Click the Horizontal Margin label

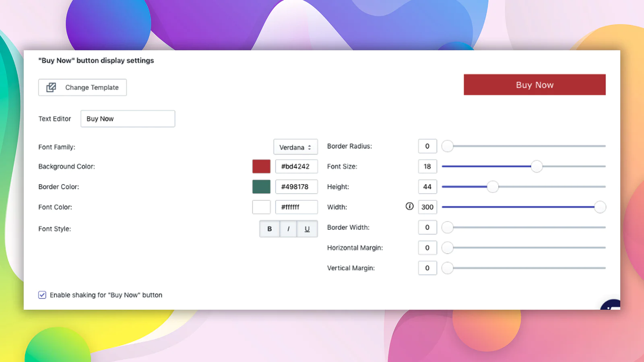click(x=355, y=247)
